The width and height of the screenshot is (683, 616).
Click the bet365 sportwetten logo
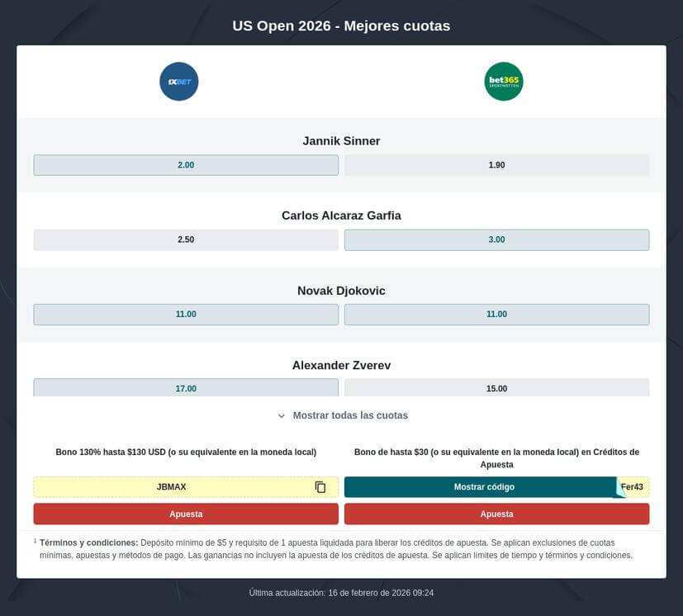coord(503,81)
